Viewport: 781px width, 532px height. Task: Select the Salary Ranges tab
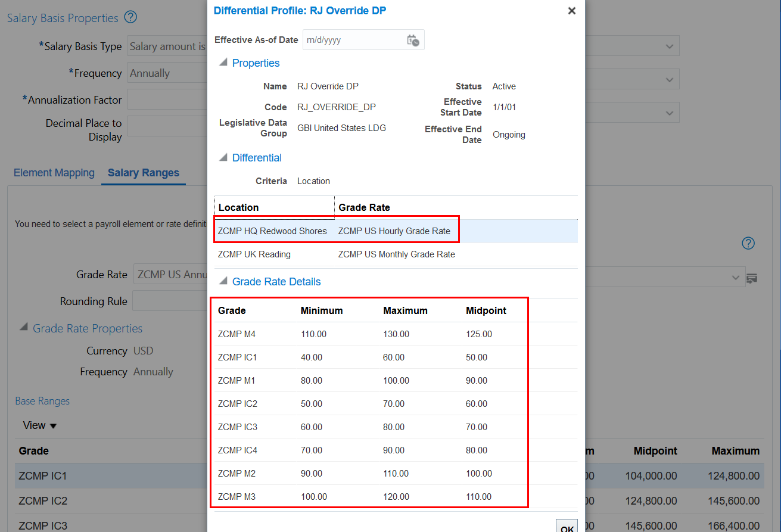[x=144, y=173]
